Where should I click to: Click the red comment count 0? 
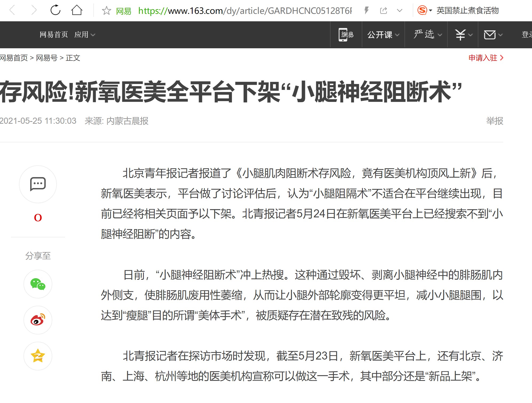pos(38,218)
